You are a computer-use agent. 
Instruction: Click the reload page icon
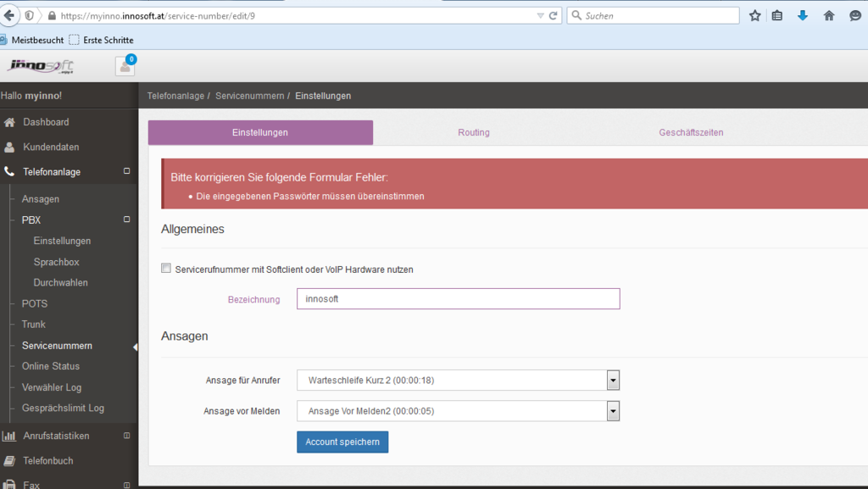pos(553,15)
